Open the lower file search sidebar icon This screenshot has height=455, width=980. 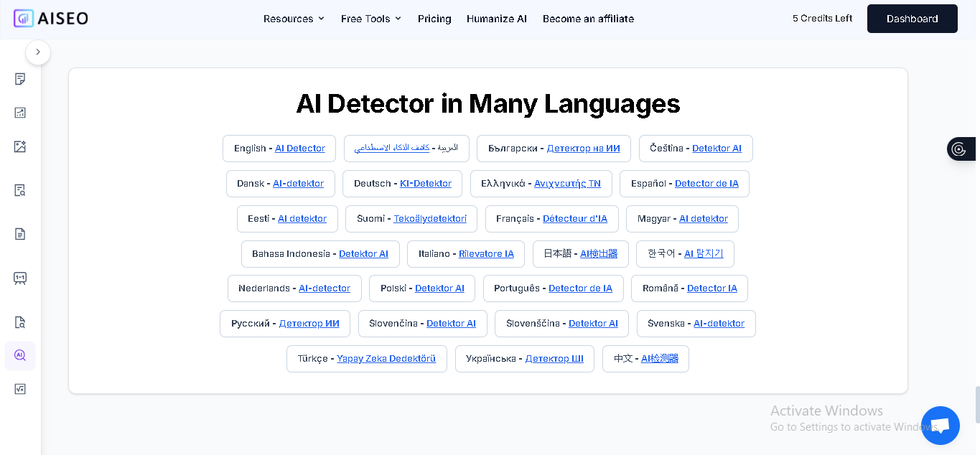[20, 322]
